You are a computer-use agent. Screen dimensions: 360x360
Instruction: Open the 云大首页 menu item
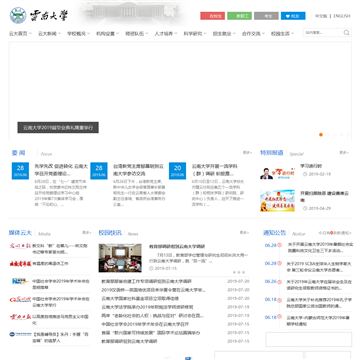pyautogui.click(x=18, y=33)
